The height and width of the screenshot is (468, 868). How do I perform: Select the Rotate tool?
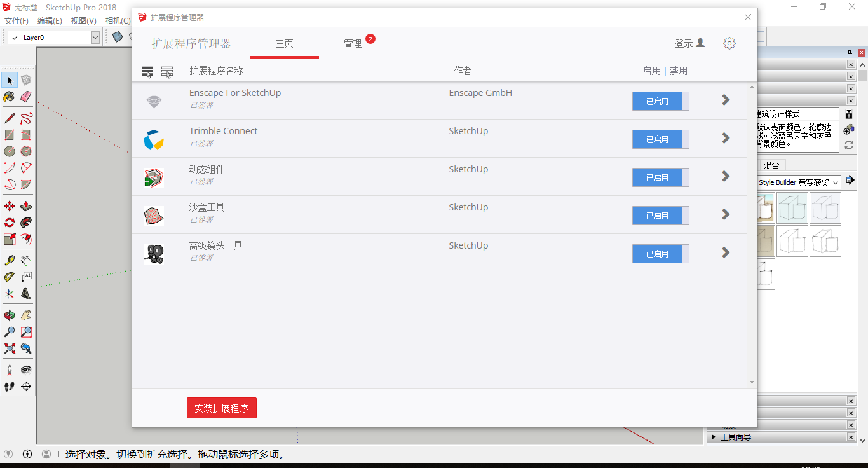(10, 223)
